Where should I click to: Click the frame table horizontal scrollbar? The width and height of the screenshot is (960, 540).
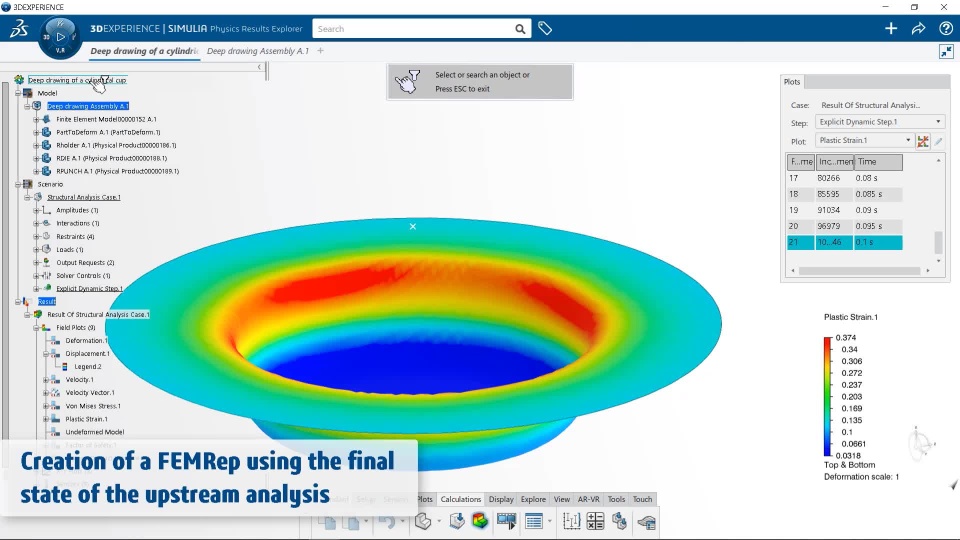click(860, 271)
